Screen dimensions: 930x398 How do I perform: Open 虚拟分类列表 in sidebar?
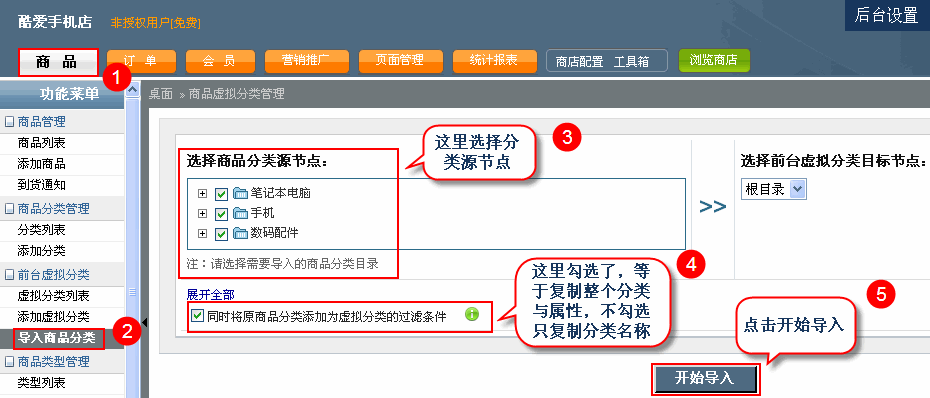click(53, 296)
